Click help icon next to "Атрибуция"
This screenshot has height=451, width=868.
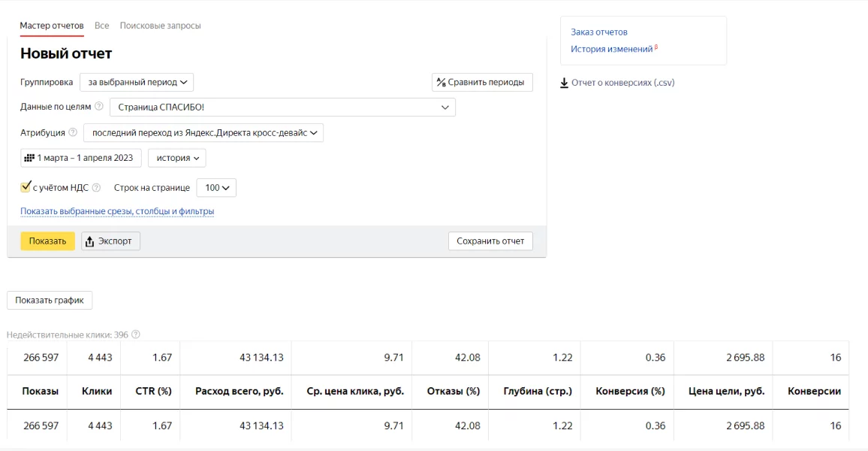coord(73,133)
